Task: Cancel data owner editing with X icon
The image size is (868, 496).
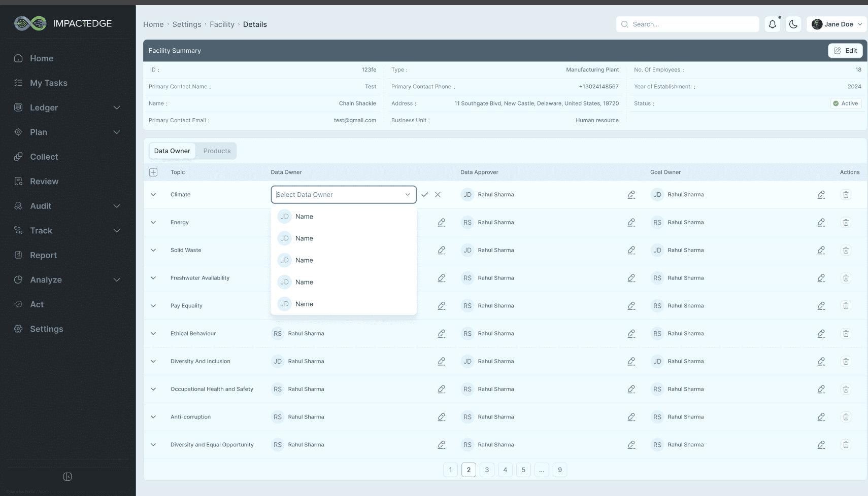Action: tap(438, 195)
